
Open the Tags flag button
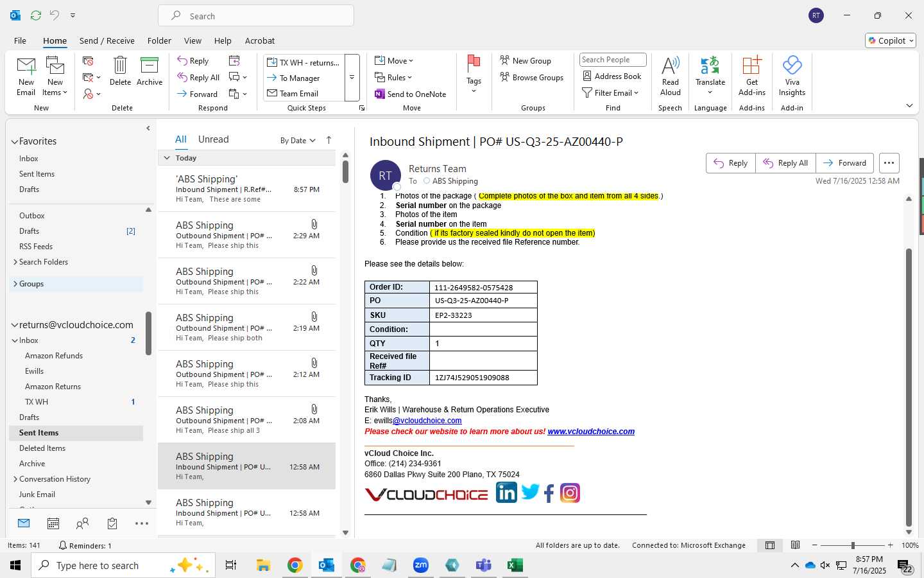pos(474,74)
